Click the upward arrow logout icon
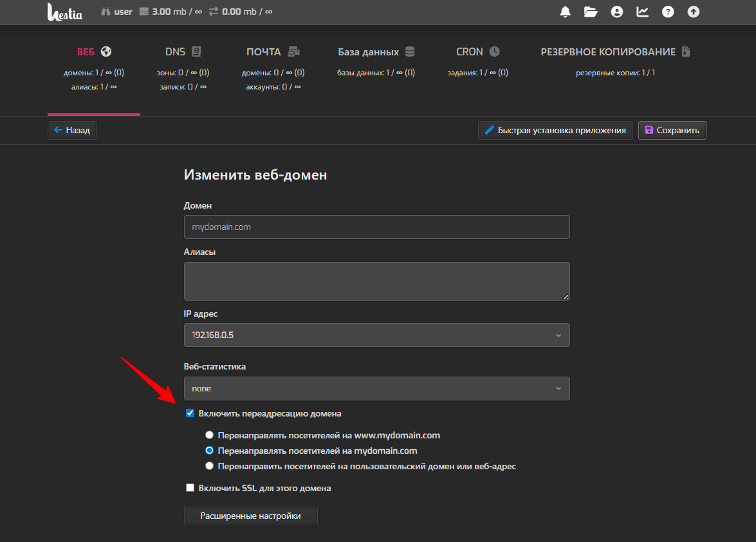 pyautogui.click(x=694, y=12)
